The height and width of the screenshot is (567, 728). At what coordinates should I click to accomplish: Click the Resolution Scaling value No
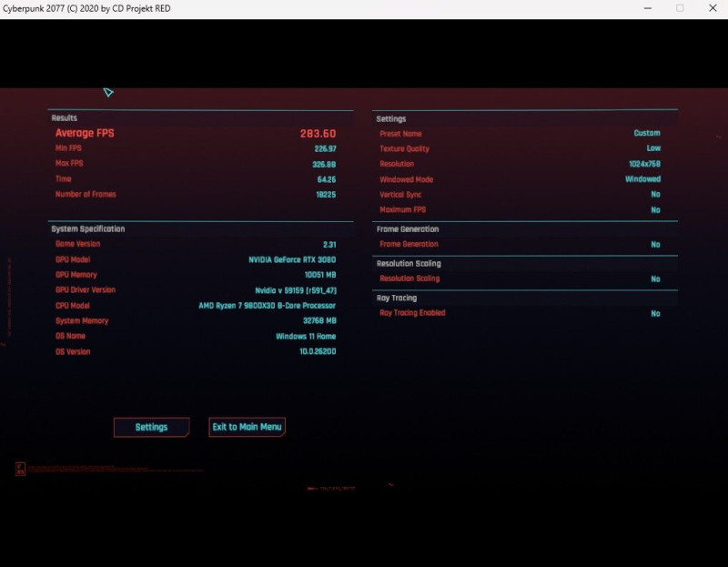point(655,278)
